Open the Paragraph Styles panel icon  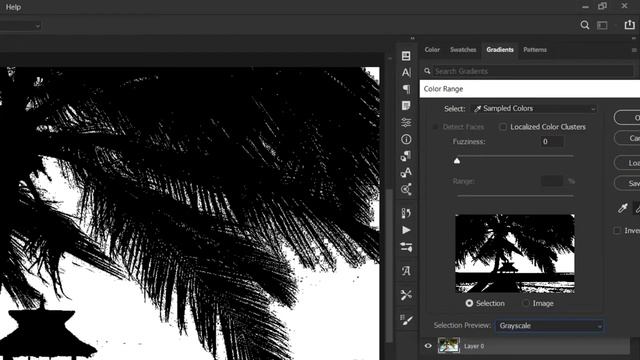pyautogui.click(x=406, y=156)
